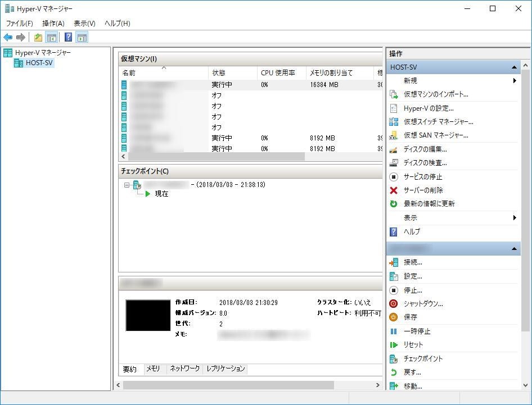Open the ファイル(F) menu
Image resolution: width=532 pixels, height=405 pixels.
19,24
